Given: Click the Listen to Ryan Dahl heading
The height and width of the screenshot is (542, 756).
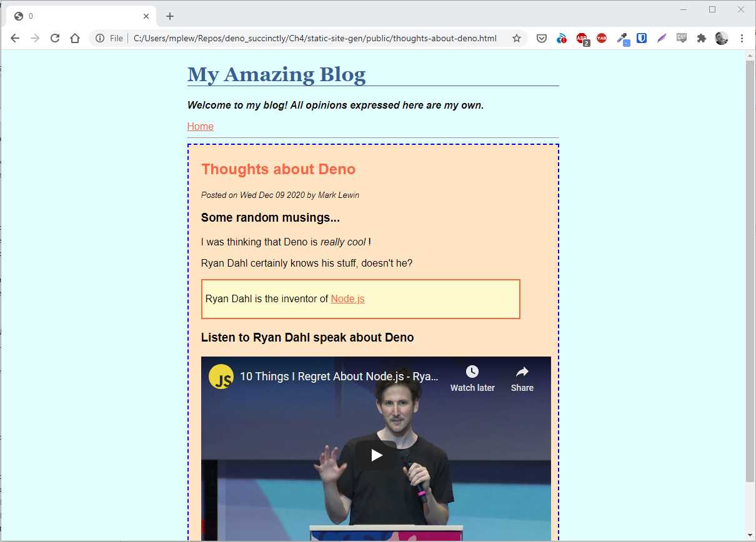Looking at the screenshot, I should [x=307, y=338].
